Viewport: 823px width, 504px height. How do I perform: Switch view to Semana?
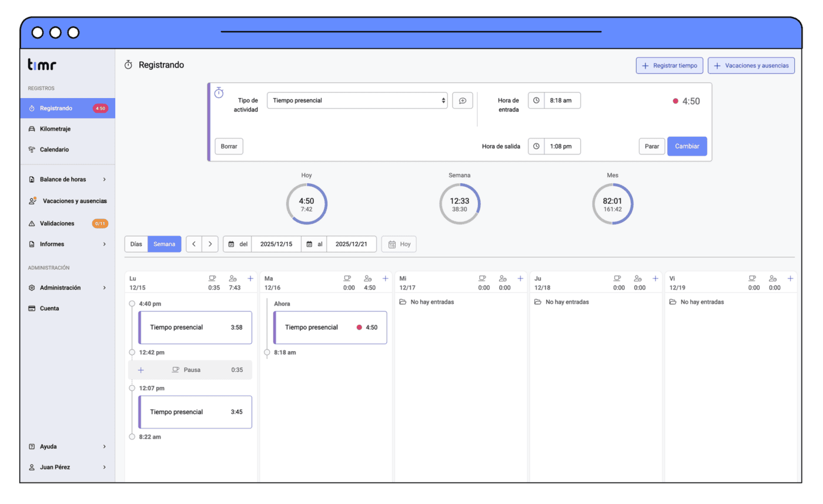tap(164, 244)
